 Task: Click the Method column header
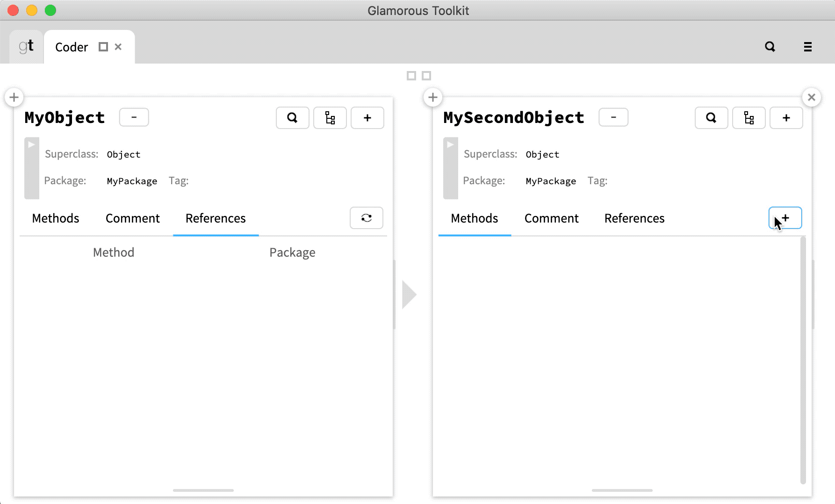114,252
